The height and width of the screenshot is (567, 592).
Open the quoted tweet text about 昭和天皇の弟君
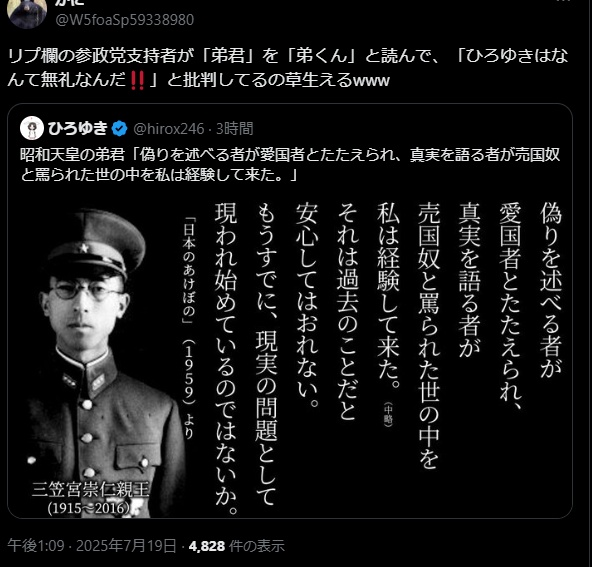(290, 165)
